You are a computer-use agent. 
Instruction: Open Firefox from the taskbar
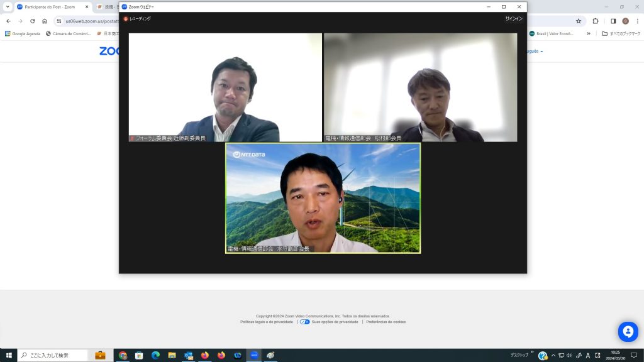[204, 355]
